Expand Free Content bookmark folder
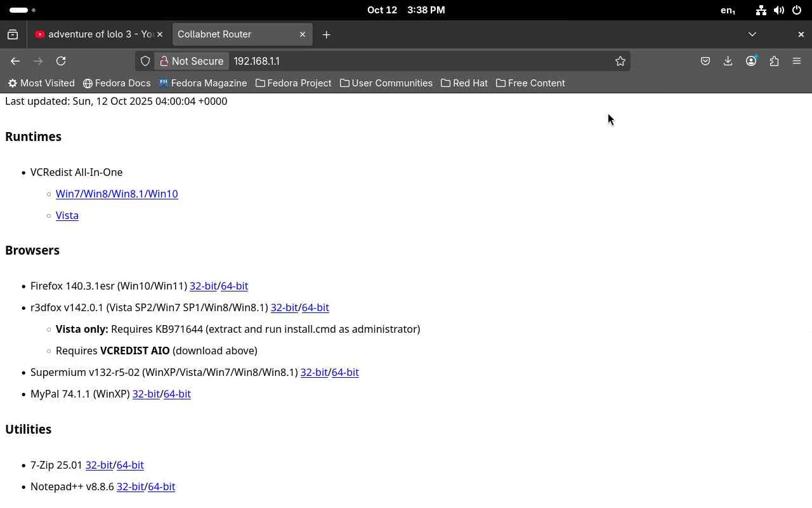The height and width of the screenshot is (508, 812). 530,83
